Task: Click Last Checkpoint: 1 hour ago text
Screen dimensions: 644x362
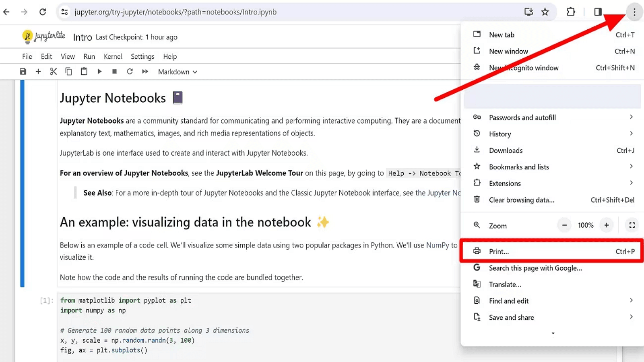Action: click(136, 37)
